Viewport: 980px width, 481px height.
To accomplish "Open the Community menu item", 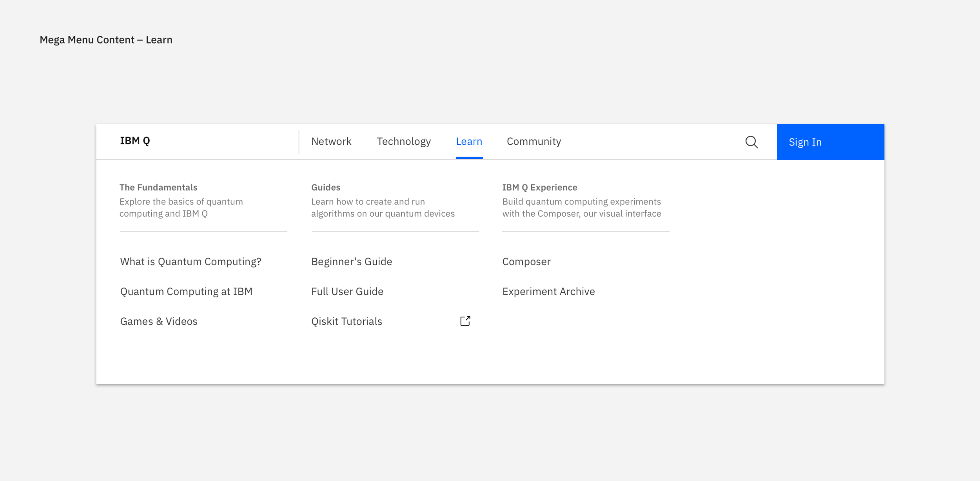I will click(x=534, y=141).
